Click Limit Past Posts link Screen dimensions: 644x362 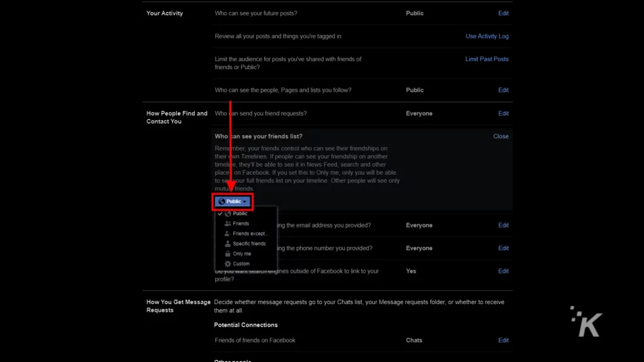(487, 59)
